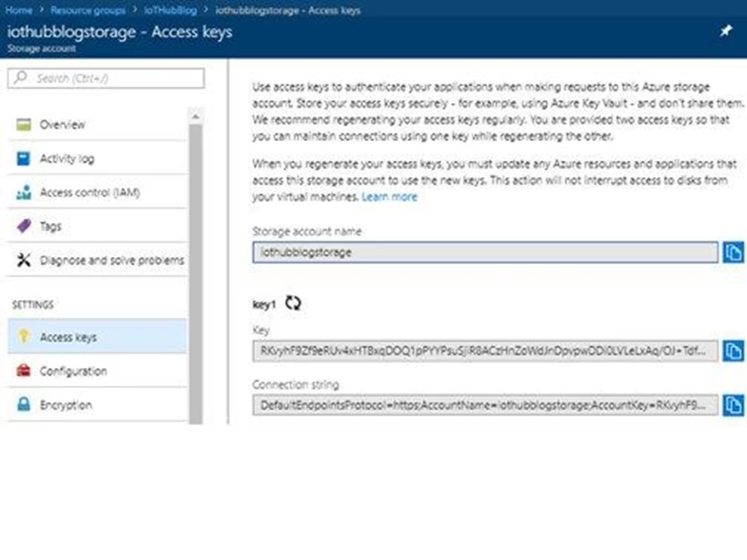Open the Configuration settings page
747x560 pixels.
73,371
